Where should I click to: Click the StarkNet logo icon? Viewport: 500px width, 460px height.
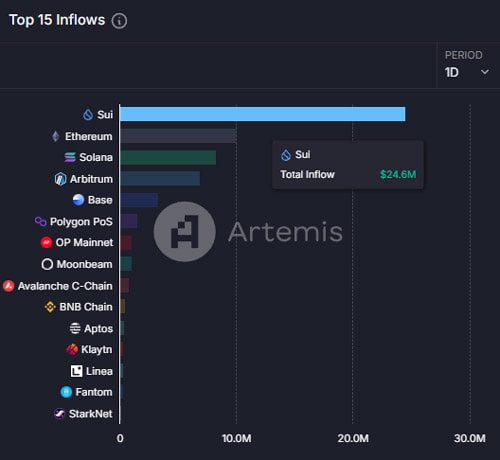click(x=59, y=414)
